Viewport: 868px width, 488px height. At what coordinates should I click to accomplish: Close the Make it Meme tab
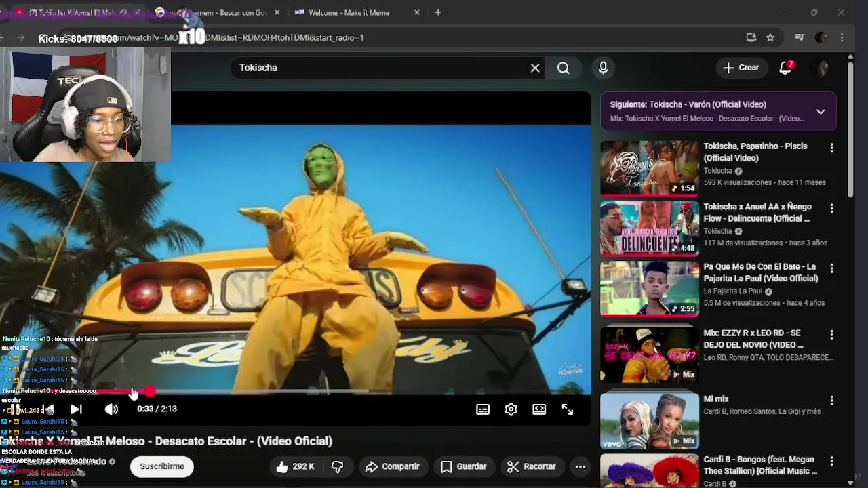[417, 12]
